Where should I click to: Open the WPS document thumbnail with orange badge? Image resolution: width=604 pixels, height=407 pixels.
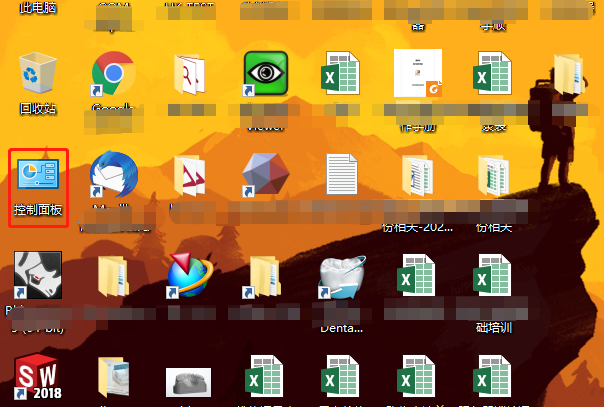pyautogui.click(x=418, y=73)
